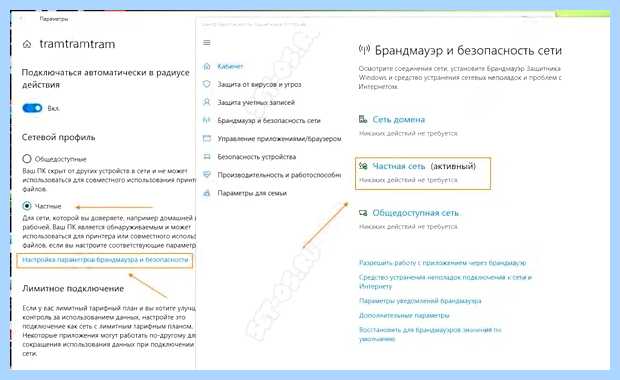
Task: Open Защита учетных записей
Action: coord(256,102)
